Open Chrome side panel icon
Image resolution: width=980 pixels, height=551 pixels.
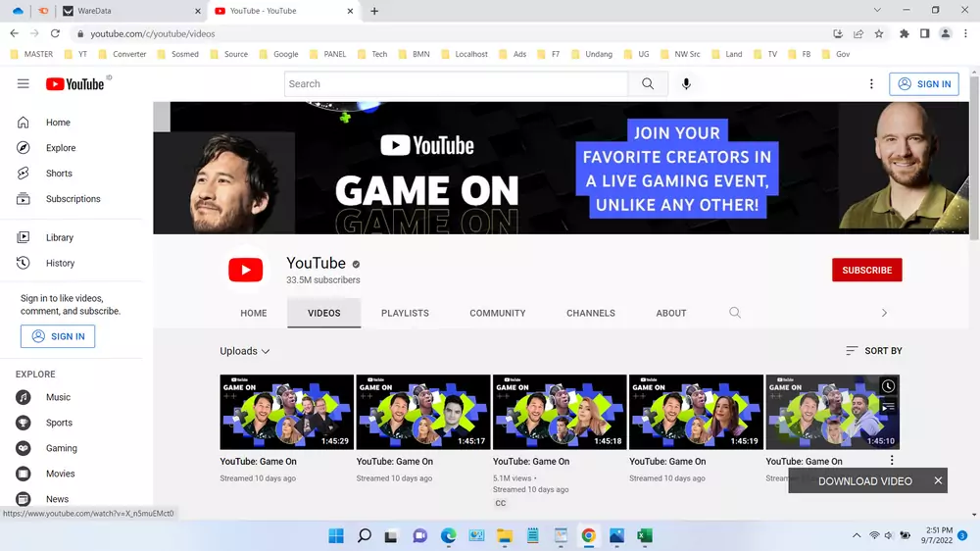click(924, 33)
